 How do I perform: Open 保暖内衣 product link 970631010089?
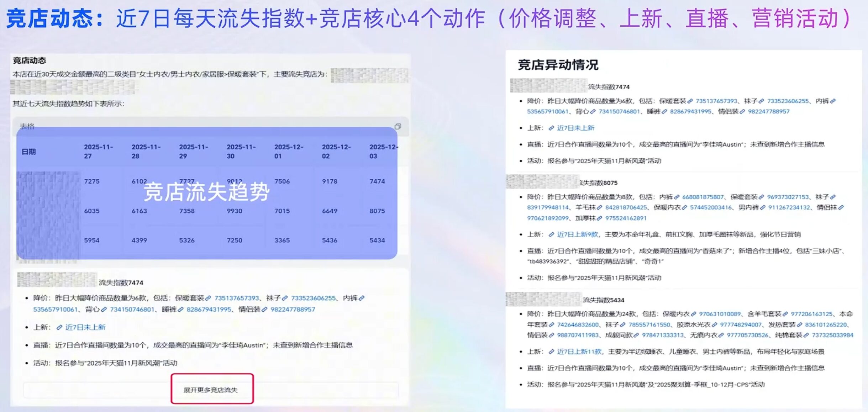720,314
